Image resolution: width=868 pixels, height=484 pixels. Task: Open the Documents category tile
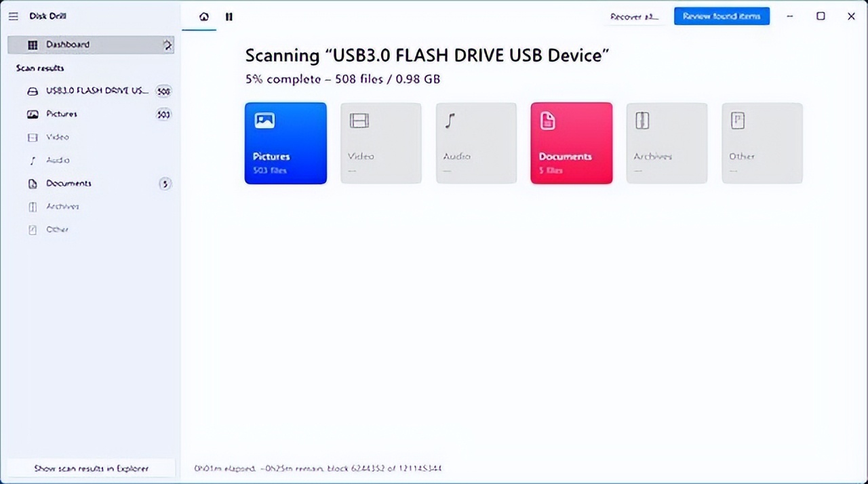pyautogui.click(x=572, y=143)
